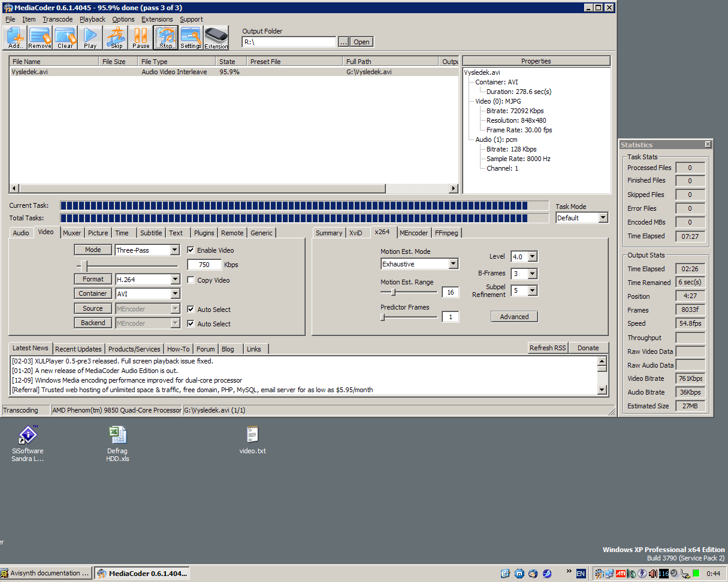The height and width of the screenshot is (582, 728).
Task: Toggle Auto Select checkbox next to Source
Action: (191, 310)
